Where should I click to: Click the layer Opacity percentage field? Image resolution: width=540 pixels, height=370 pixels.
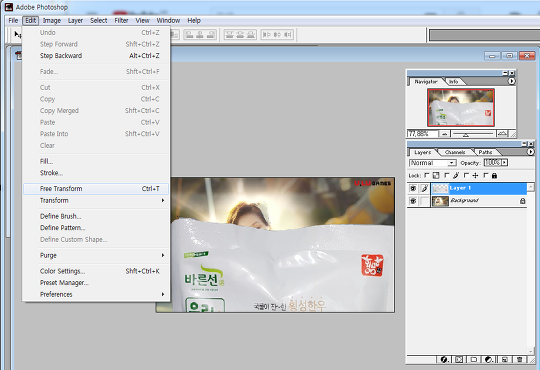click(492, 163)
